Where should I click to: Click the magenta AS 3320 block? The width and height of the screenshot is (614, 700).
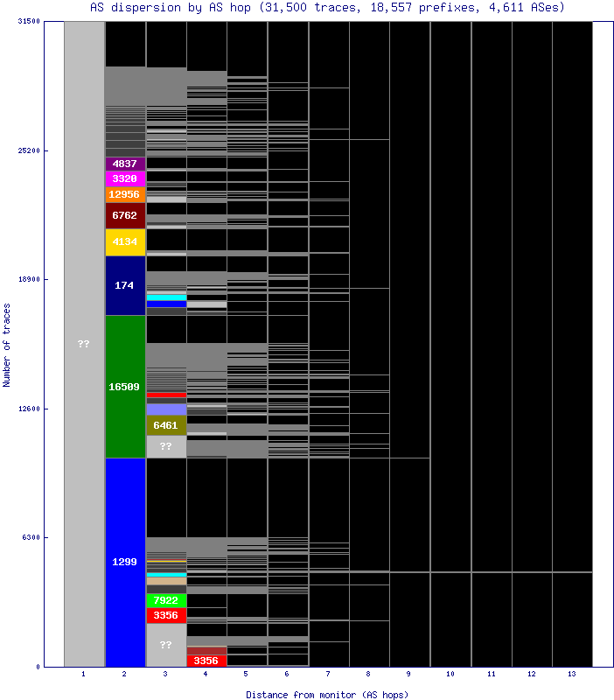click(125, 178)
